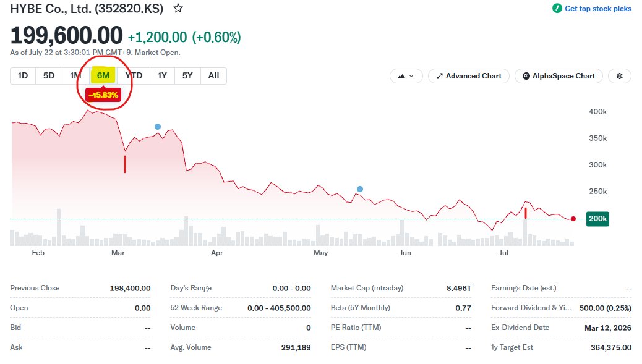The width and height of the screenshot is (642, 364).
Task: Click the Forward Dividend value 500.00 (0.25%)
Action: coord(605,308)
